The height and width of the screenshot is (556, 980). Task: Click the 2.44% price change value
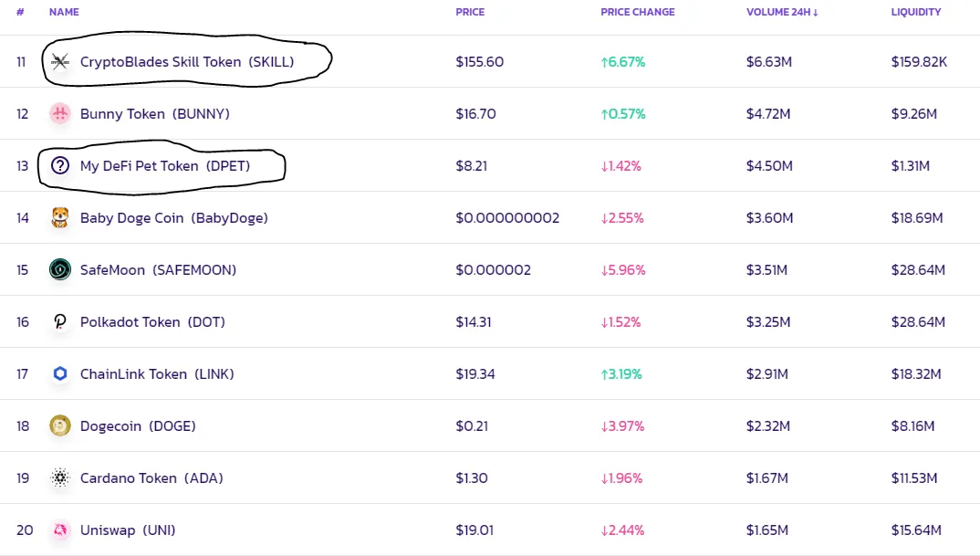[622, 530]
